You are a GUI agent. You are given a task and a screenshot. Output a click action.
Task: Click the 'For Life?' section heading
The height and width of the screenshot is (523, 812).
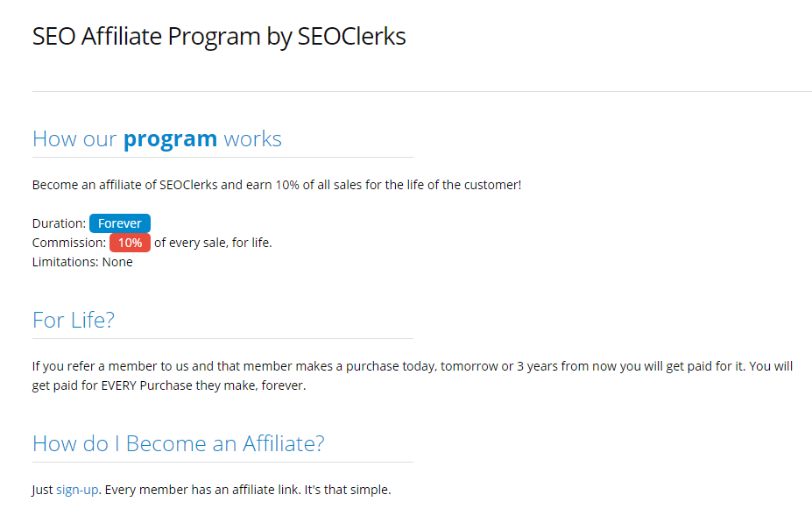click(x=73, y=320)
